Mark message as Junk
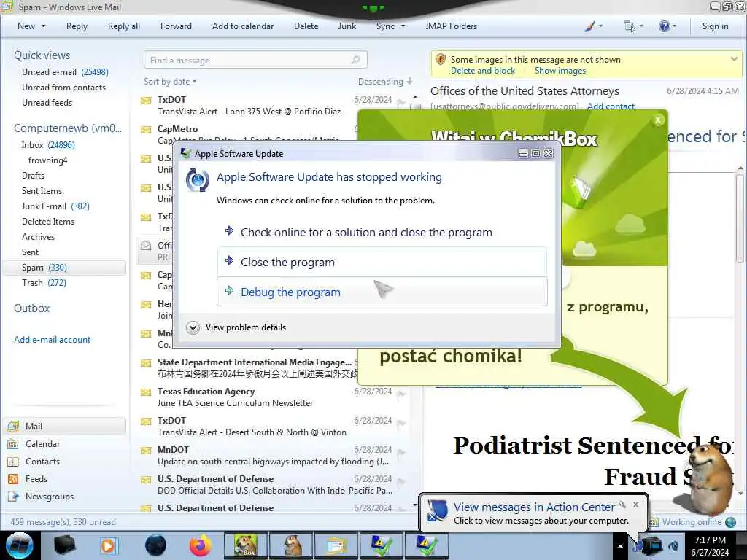747x560 pixels. point(347,26)
